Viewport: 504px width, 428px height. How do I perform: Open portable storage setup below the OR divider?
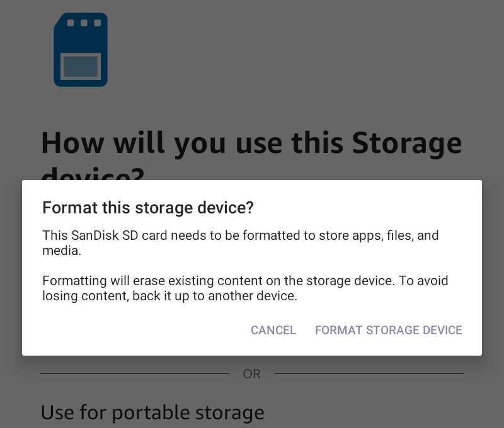[x=152, y=412]
